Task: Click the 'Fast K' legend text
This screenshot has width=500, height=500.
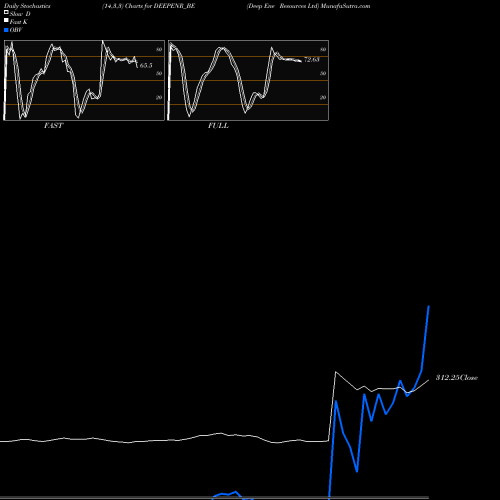Action: (x=19, y=22)
